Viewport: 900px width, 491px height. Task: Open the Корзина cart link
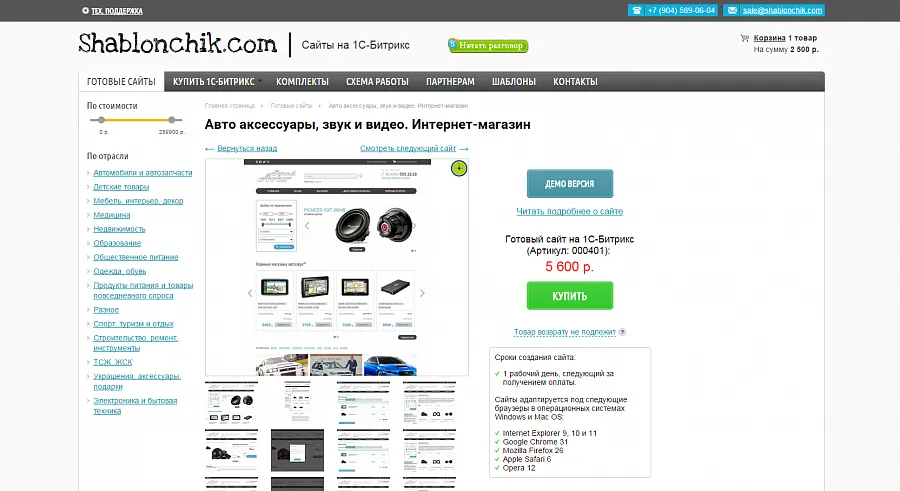[769, 38]
